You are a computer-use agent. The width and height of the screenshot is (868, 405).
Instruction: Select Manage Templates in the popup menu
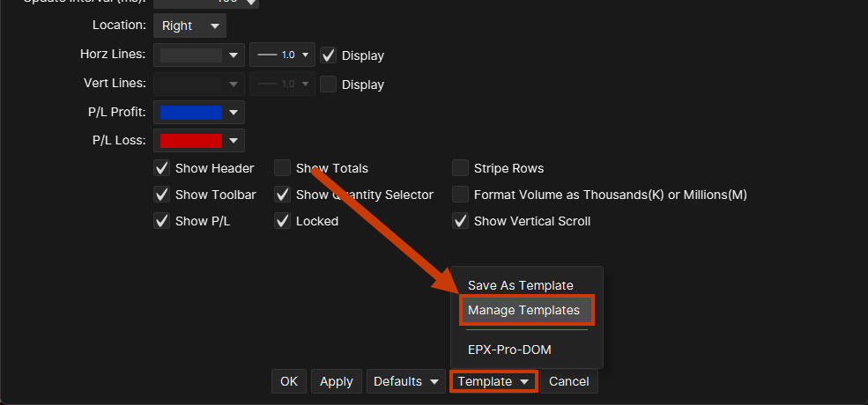click(523, 310)
